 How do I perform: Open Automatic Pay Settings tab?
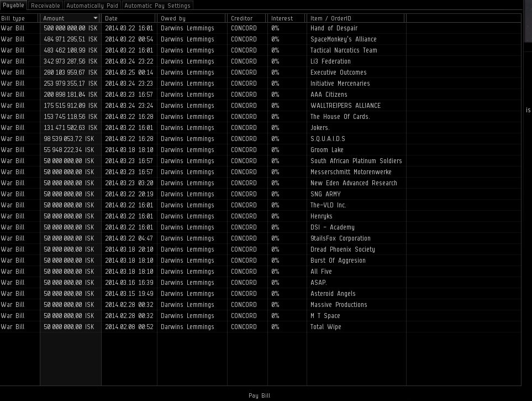157,6
